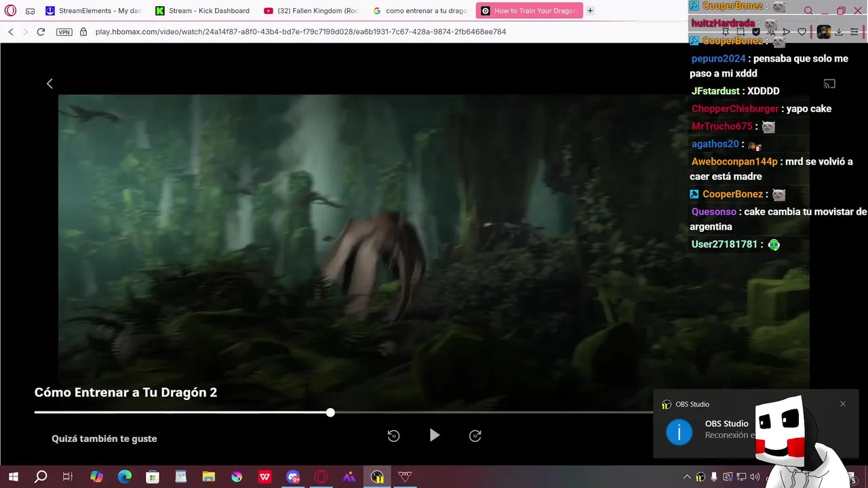Screen dimensions: 868x488
Task: Click Quesonso username in chat
Action: click(x=713, y=212)
